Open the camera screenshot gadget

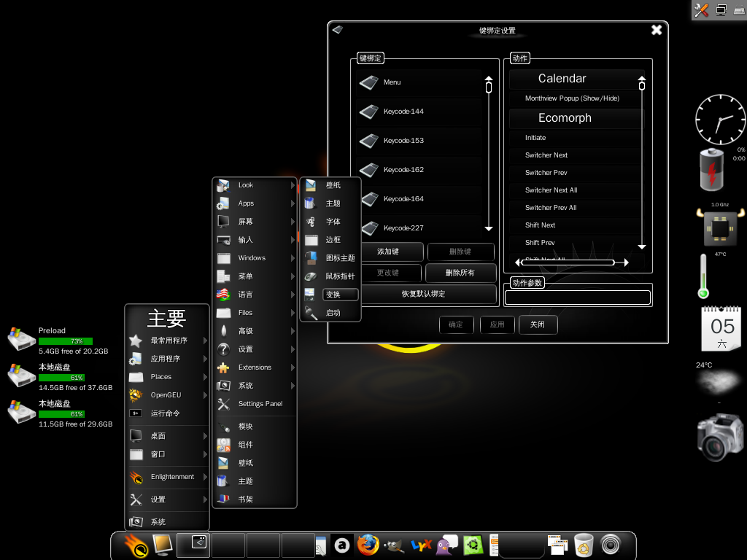coord(719,437)
